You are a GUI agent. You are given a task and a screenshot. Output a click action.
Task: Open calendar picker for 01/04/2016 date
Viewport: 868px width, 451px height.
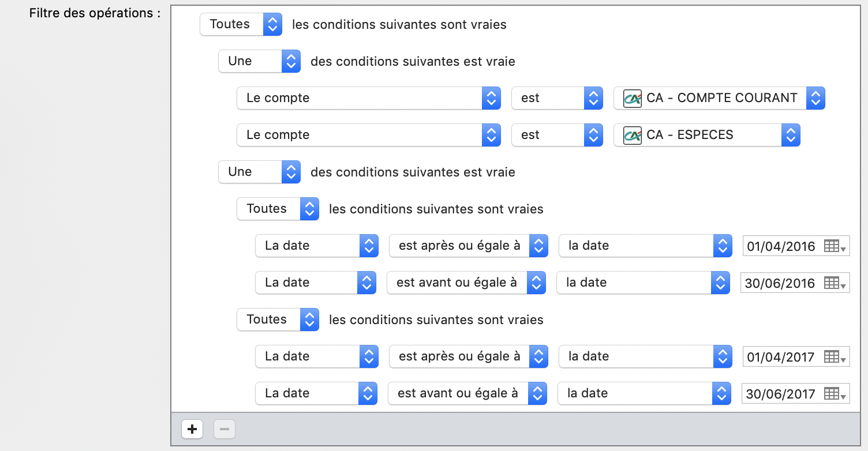click(x=834, y=246)
